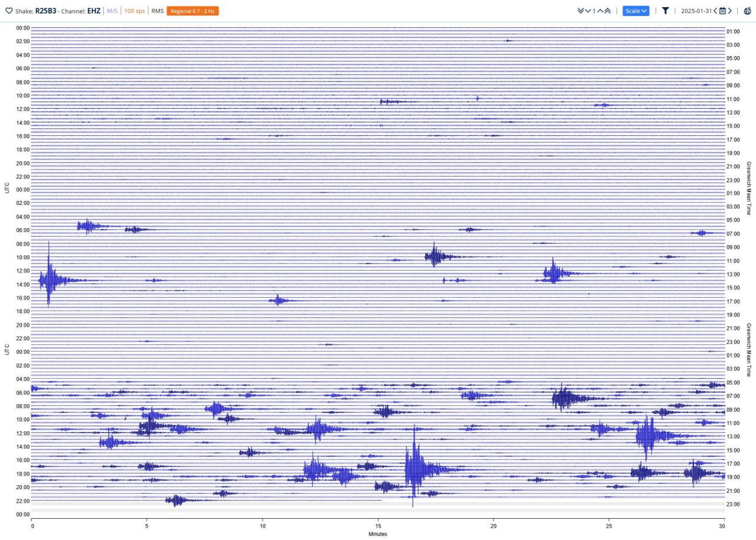
Task: Click the Regional 0.7 - 2 Hz filter badge
Action: 193,11
